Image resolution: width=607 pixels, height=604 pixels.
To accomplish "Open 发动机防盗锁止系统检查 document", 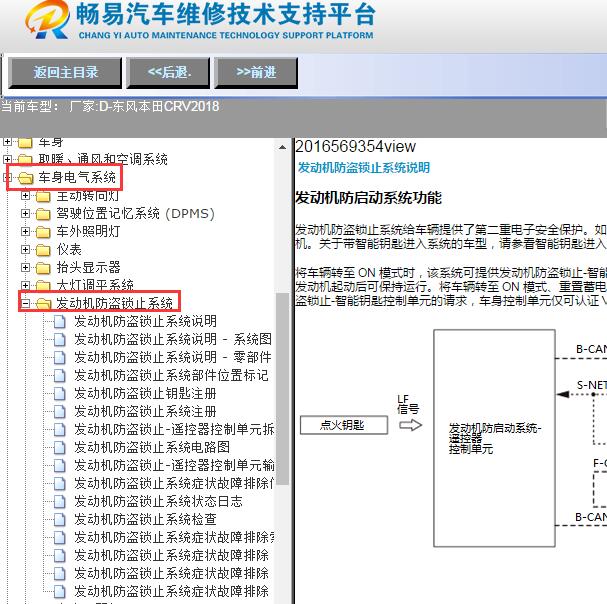I will point(146,519).
